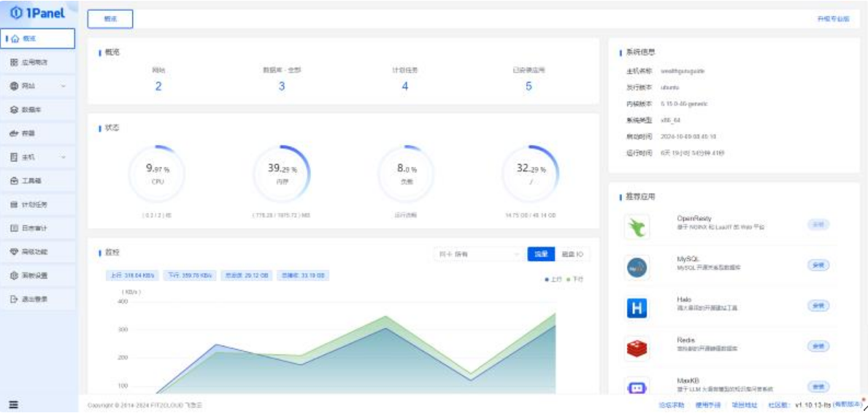Image resolution: width=868 pixels, height=413 pixels.
Task: Click the CPU usage gauge
Action: 158,175
